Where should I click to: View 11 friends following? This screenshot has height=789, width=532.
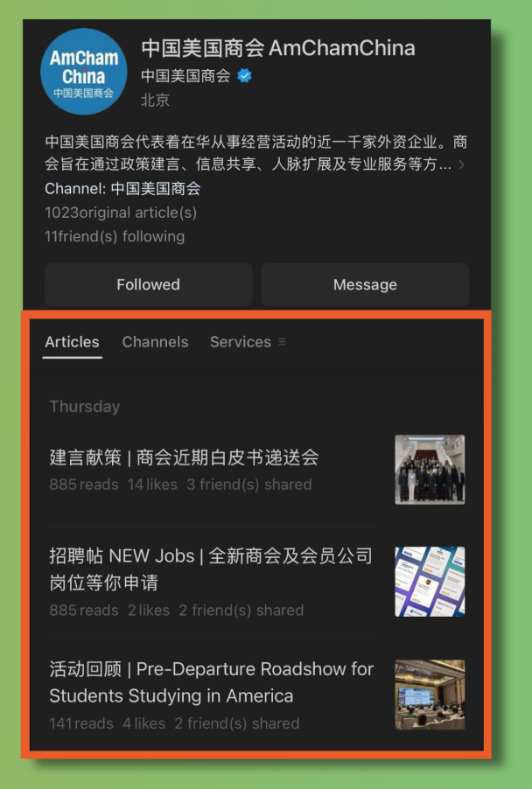(x=115, y=236)
